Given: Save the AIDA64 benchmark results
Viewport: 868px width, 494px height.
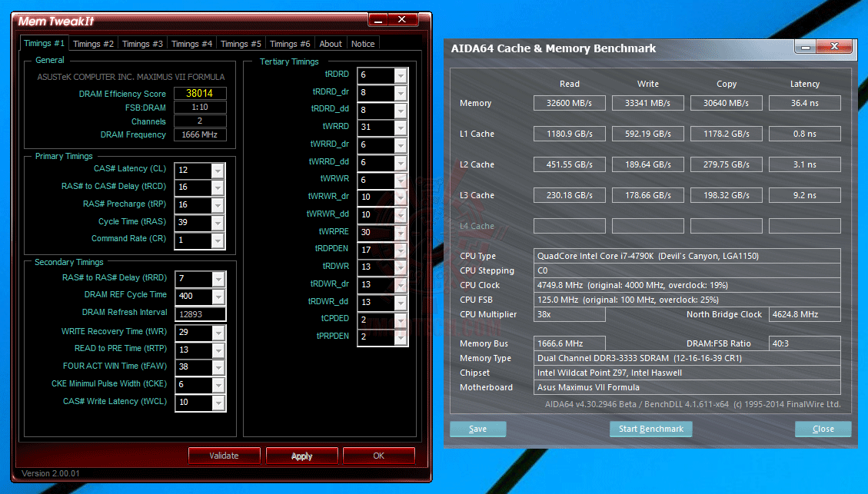Looking at the screenshot, I should [477, 429].
